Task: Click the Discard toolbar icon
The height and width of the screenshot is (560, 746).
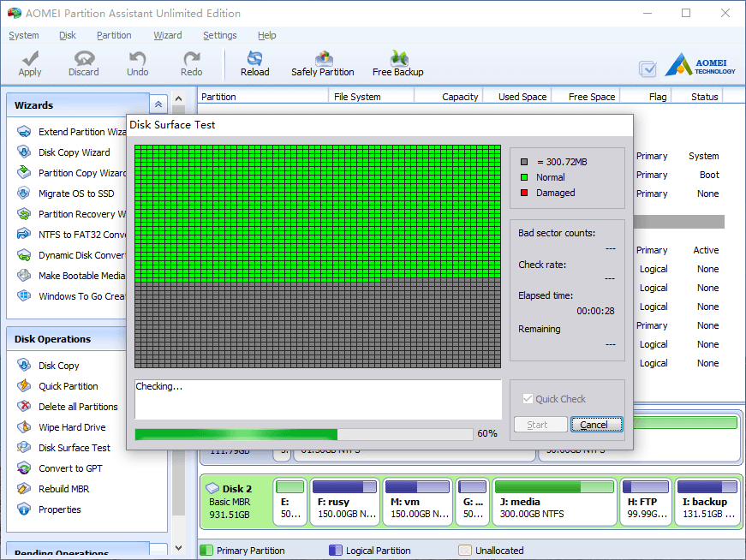Action: [84, 58]
